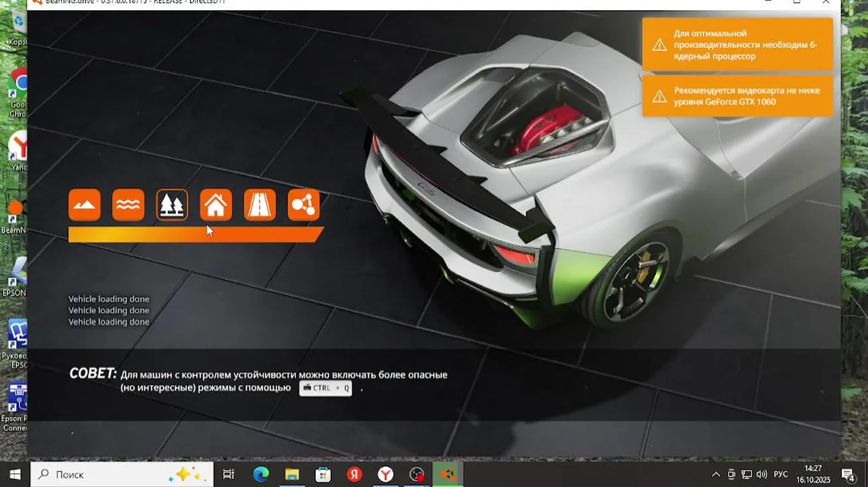The width and height of the screenshot is (868, 487).
Task: Click the CTRL + Q shortcut hint
Action: pos(326,388)
